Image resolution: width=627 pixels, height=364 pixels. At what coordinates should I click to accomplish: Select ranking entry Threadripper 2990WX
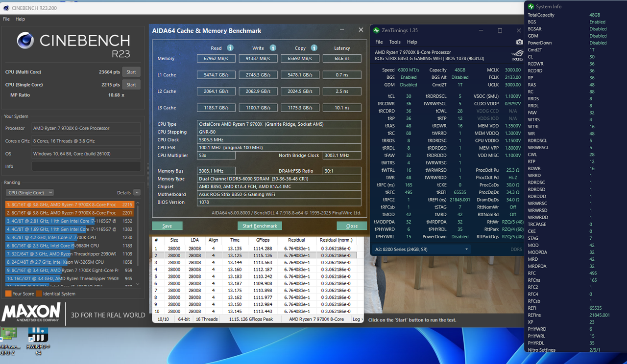click(x=70, y=254)
